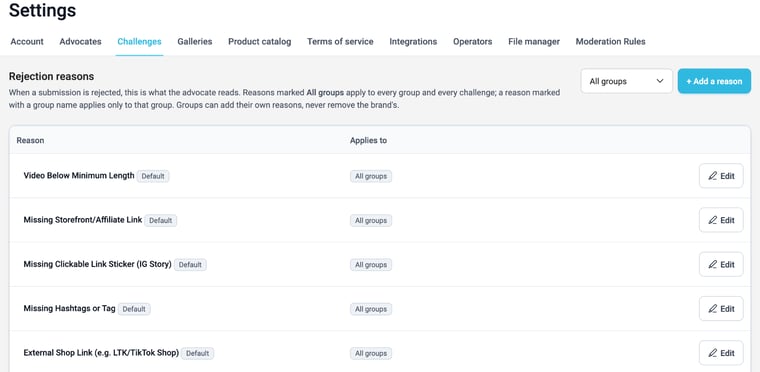Open the Operators tab
The image size is (760, 372).
pos(473,42)
